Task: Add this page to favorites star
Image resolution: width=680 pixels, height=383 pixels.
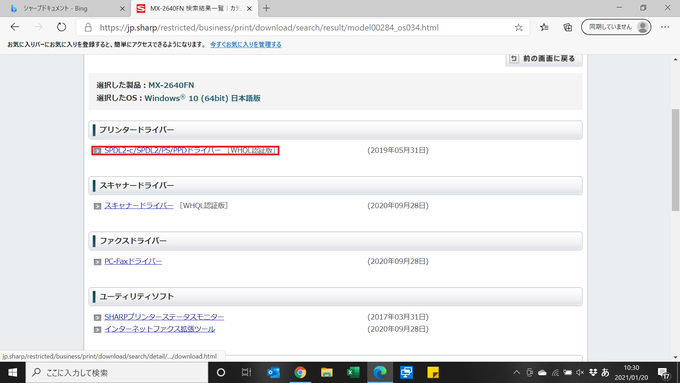Action: [x=519, y=28]
